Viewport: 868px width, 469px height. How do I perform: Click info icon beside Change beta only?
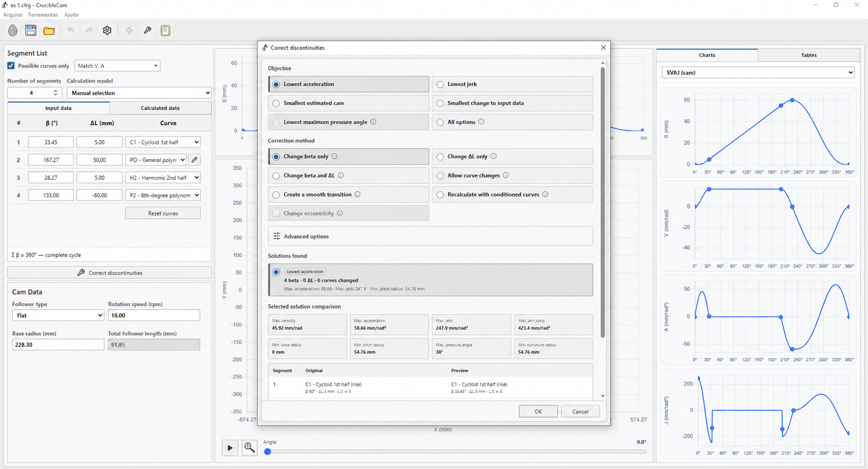(x=334, y=156)
